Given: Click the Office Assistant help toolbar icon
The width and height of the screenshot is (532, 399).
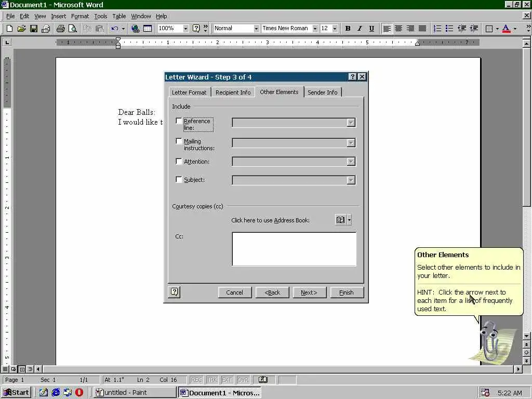Looking at the screenshot, I should [196, 29].
